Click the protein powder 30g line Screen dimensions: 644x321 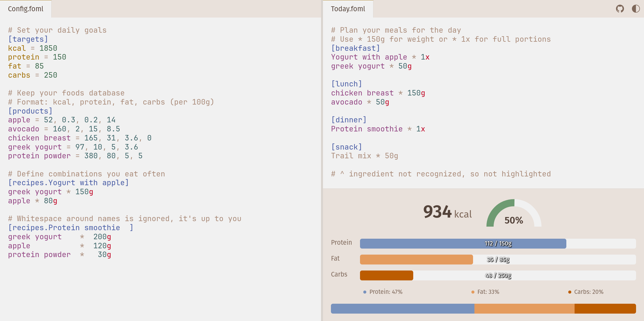pyautogui.click(x=59, y=255)
